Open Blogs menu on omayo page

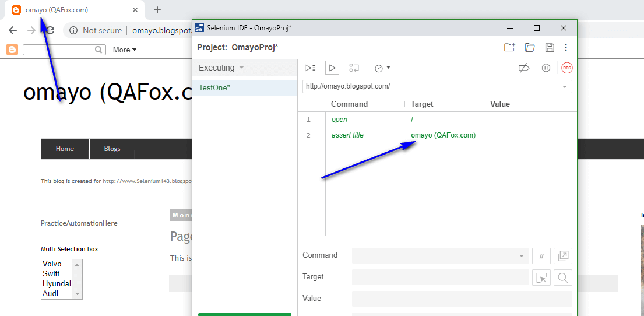[112, 149]
